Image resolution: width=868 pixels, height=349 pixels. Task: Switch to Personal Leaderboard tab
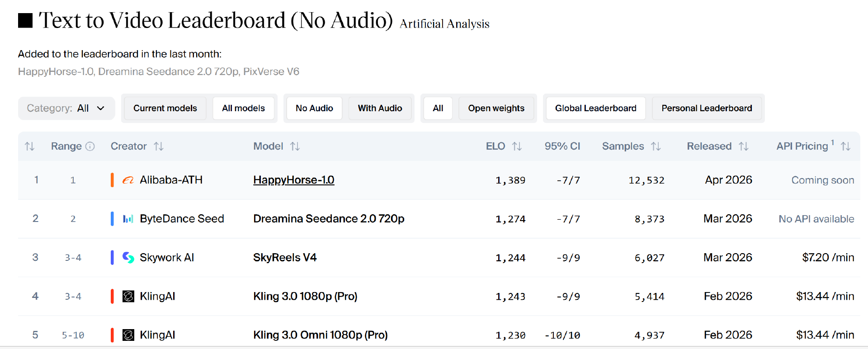tap(707, 108)
